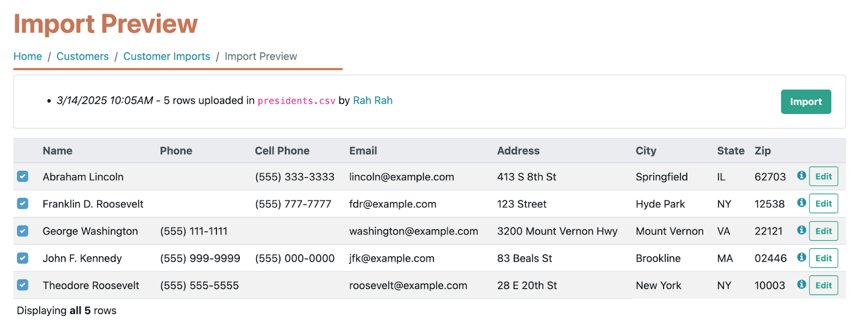Navigate to Customer Imports breadcrumb
The image size is (868, 321).
pyautogui.click(x=167, y=56)
